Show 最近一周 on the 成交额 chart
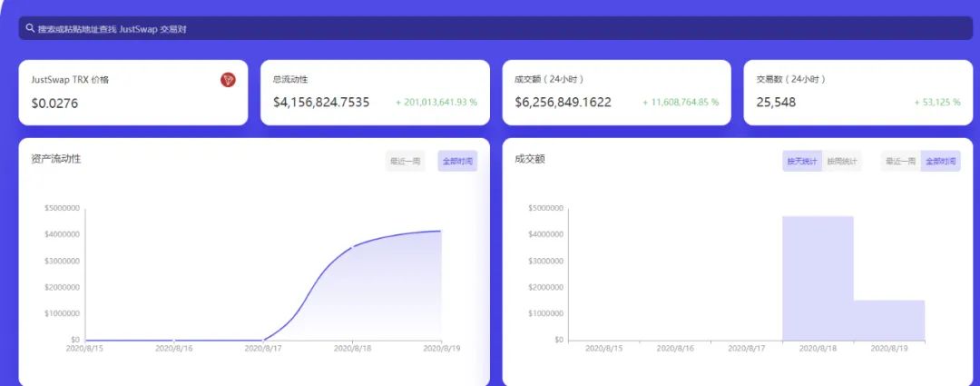This screenshot has width=980, height=386. (900, 162)
